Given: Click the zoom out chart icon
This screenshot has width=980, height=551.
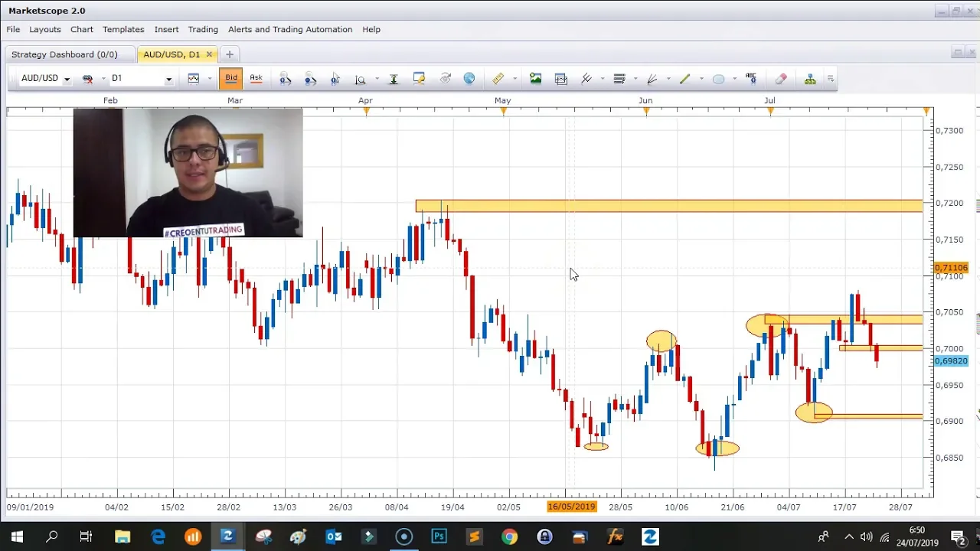Looking at the screenshot, I should (x=310, y=79).
